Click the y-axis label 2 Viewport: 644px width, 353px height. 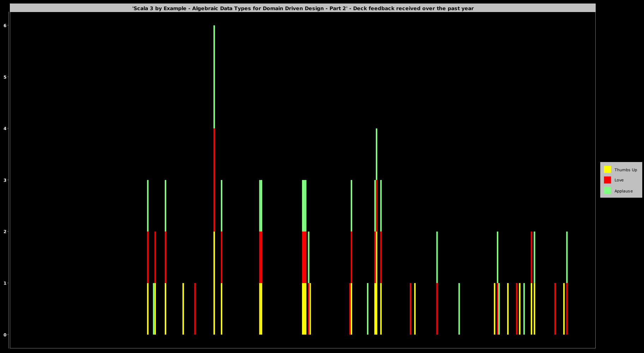tap(5, 232)
